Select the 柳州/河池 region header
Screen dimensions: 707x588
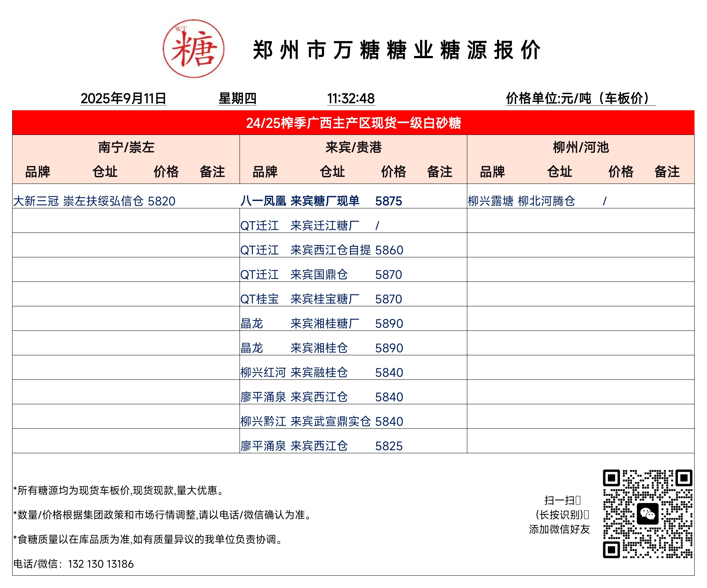click(x=580, y=147)
